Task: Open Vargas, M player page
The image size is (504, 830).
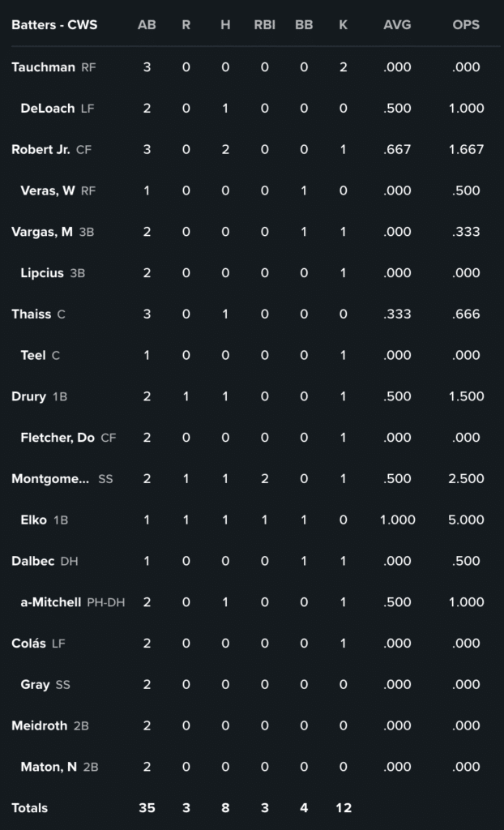Action: point(42,232)
